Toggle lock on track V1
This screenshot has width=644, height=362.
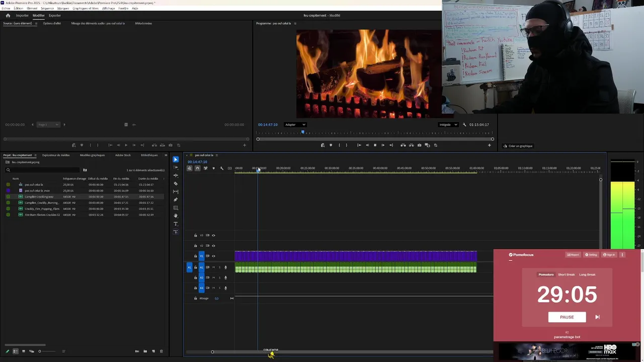coord(196,256)
